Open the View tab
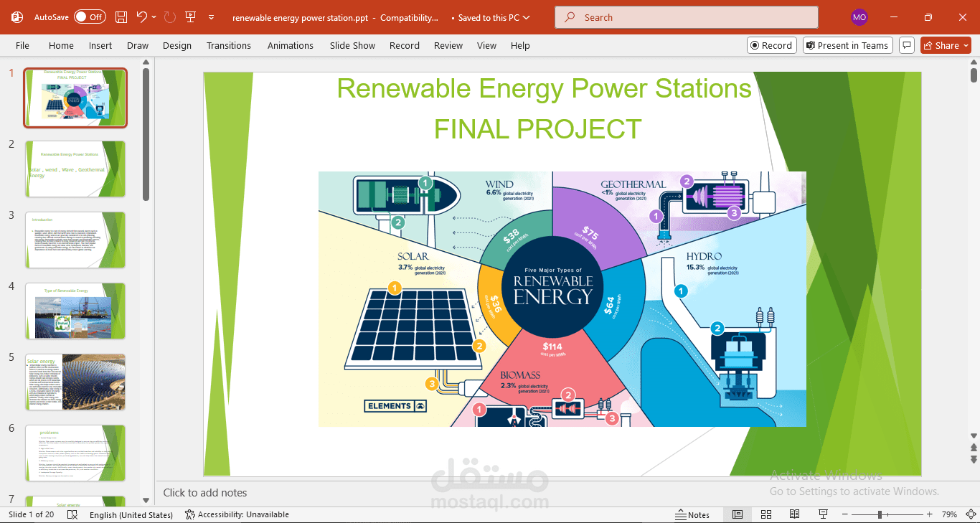The width and height of the screenshot is (980, 523). [486, 45]
